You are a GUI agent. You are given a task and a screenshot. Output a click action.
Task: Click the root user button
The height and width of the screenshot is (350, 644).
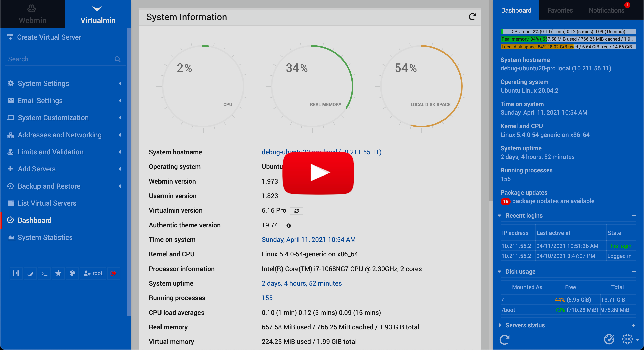point(93,273)
